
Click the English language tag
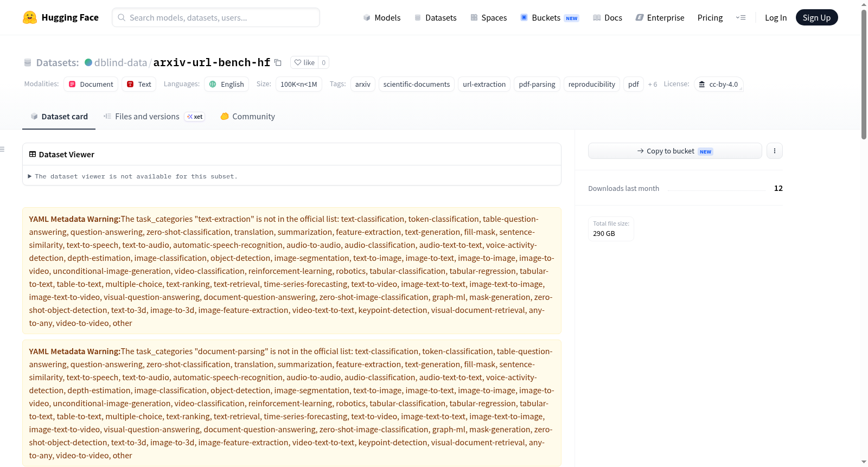(227, 84)
